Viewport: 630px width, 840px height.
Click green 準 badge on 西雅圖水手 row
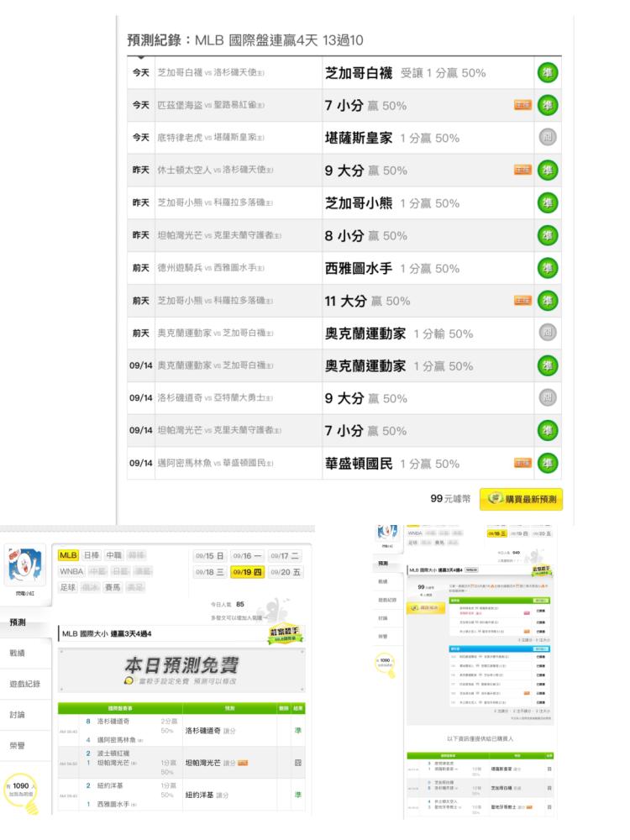click(x=548, y=268)
